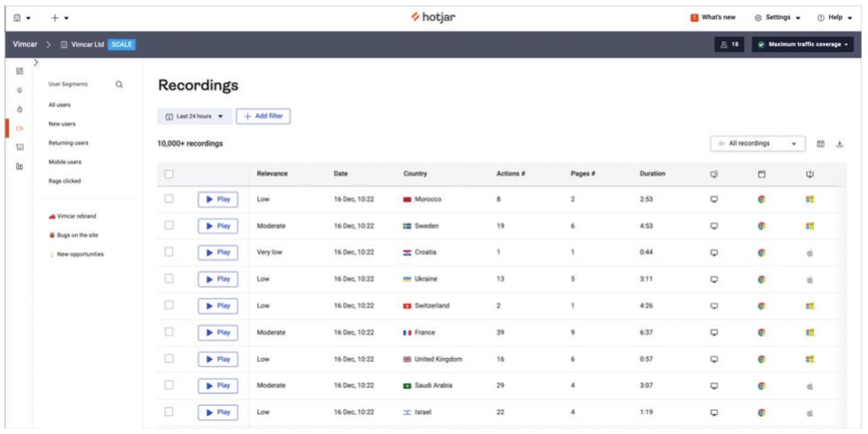Select the checkbox for the France recording

[169, 332]
